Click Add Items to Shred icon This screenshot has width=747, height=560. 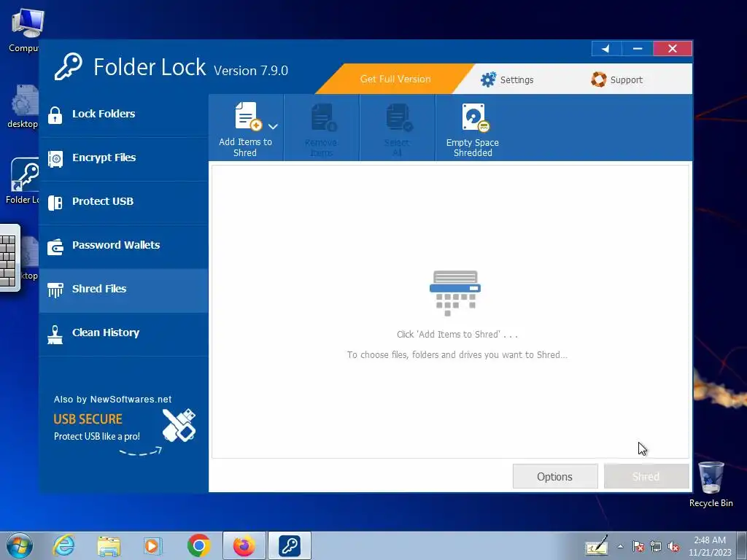(248, 116)
